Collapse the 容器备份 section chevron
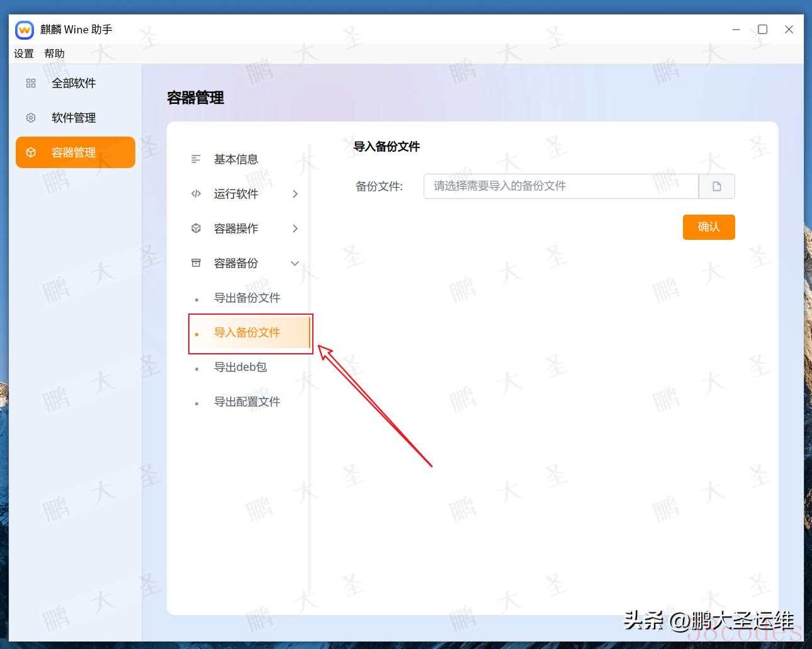Image resolution: width=812 pixels, height=649 pixels. click(295, 264)
